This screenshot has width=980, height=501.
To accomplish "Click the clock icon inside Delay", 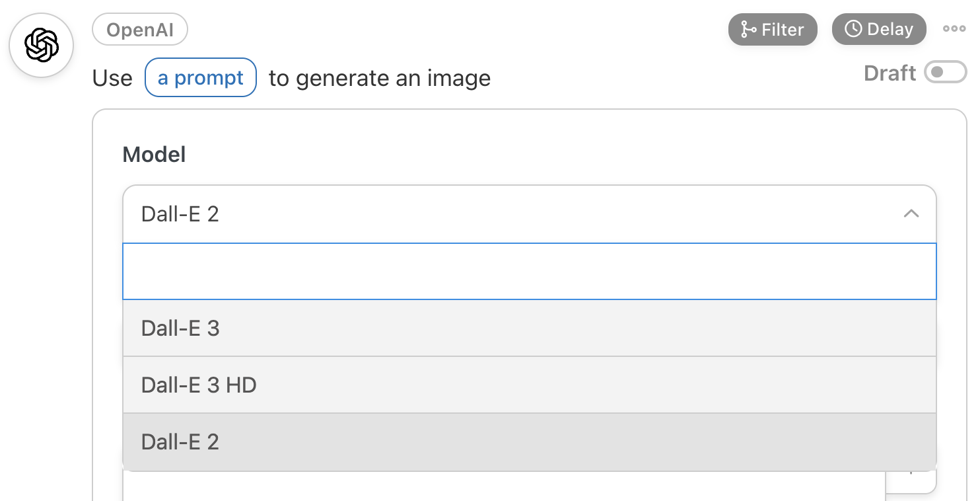I will point(853,29).
